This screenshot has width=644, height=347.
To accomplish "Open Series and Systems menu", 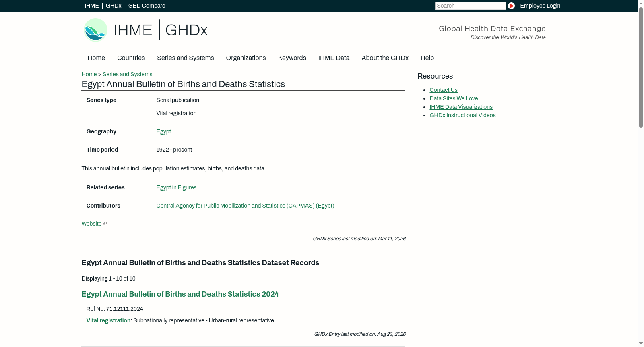I will coord(185,58).
